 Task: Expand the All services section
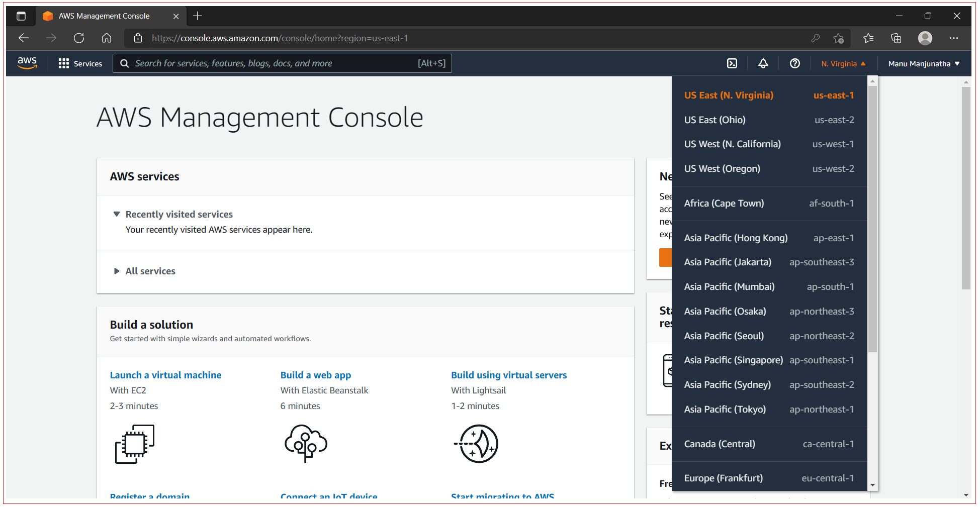click(117, 271)
